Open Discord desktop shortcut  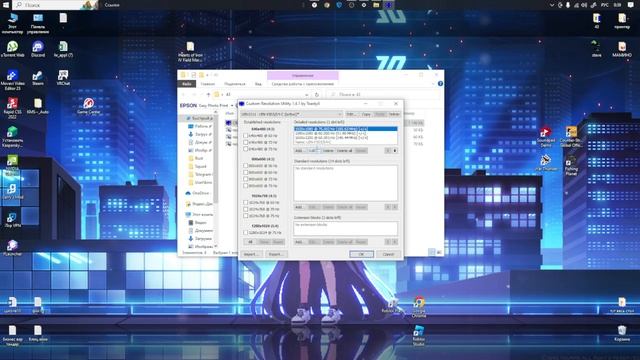[x=38, y=49]
